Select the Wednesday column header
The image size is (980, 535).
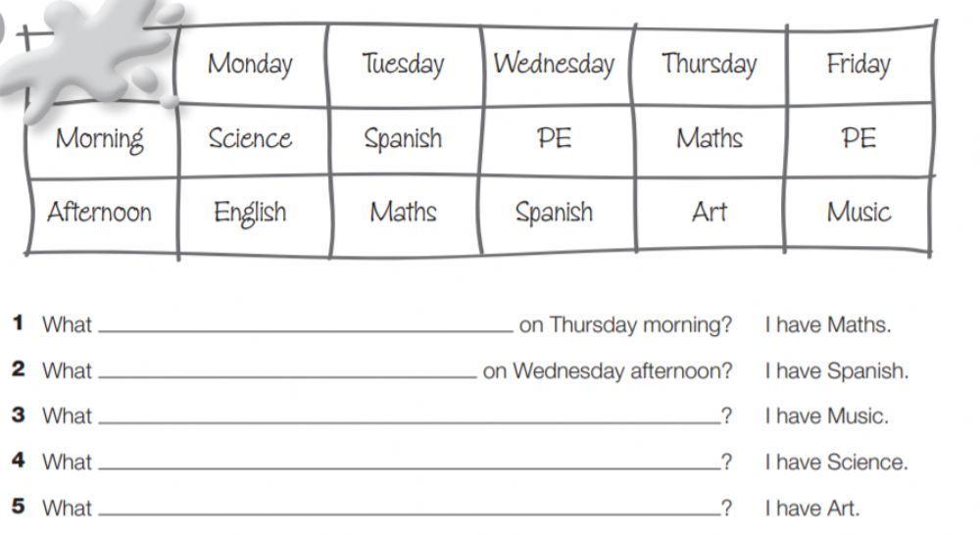pos(554,65)
